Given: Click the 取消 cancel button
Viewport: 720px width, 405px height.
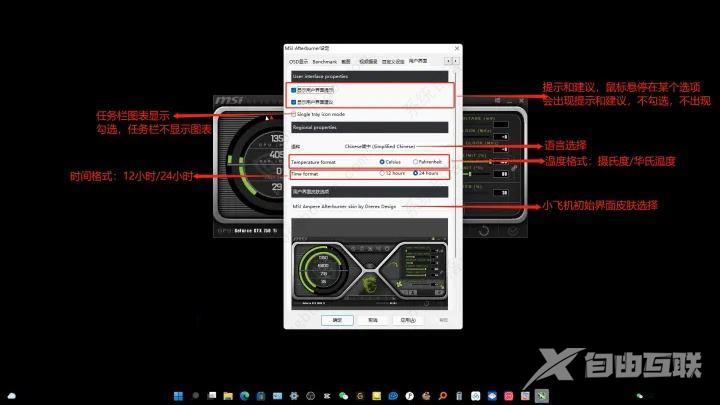Looking at the screenshot, I should click(x=372, y=320).
